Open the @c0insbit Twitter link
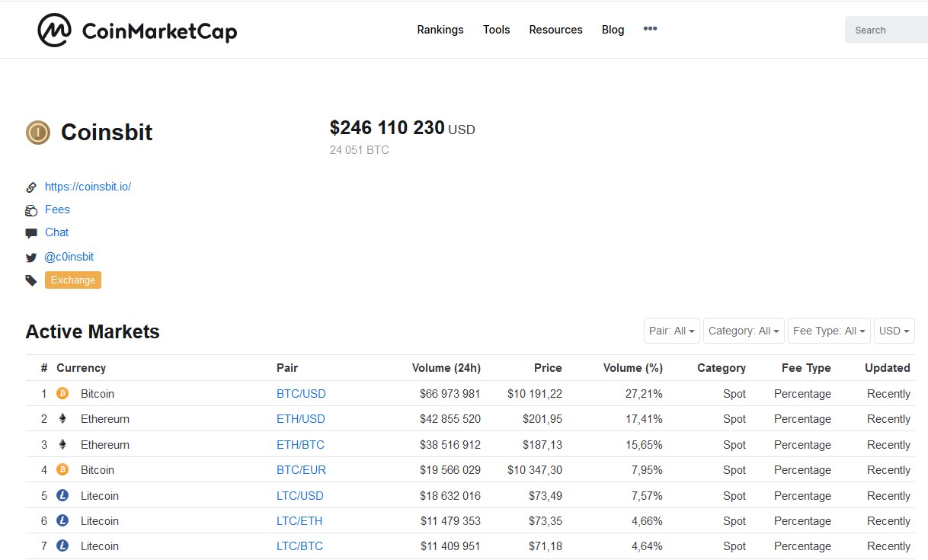Screen dimensions: 928x560 click(x=69, y=257)
